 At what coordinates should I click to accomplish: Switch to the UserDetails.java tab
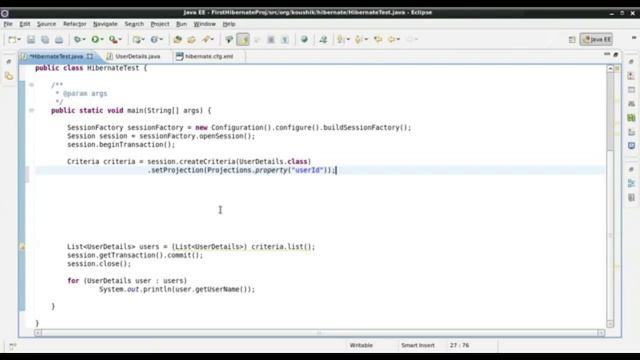point(133,56)
